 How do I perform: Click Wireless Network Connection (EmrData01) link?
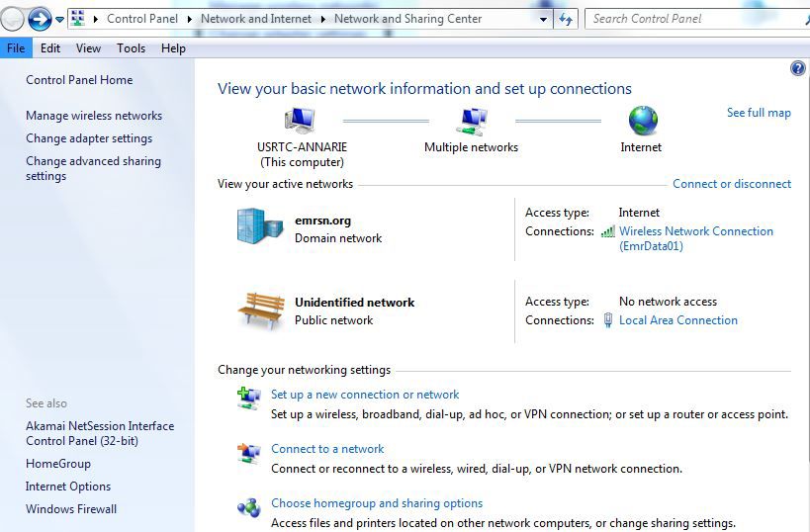pos(695,231)
